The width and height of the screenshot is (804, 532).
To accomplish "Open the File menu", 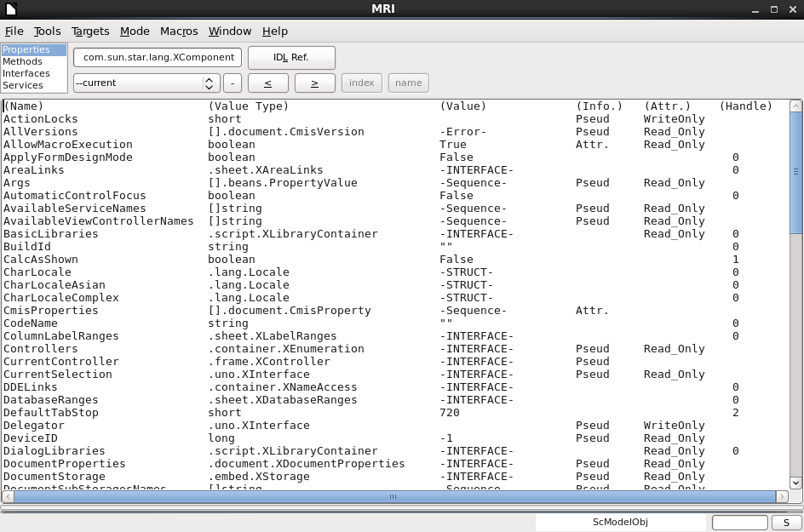I will [14, 31].
